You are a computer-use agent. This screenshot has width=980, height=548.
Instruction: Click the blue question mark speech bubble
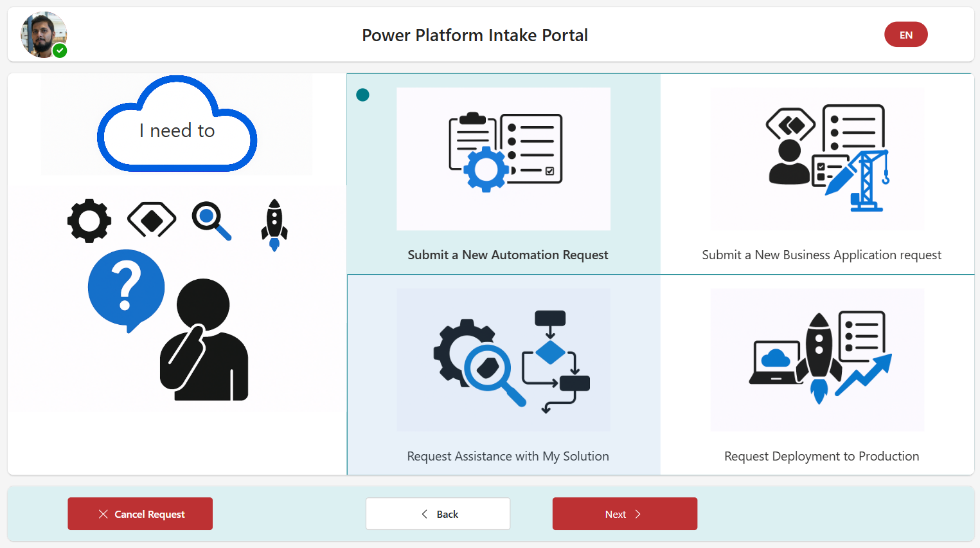click(127, 290)
